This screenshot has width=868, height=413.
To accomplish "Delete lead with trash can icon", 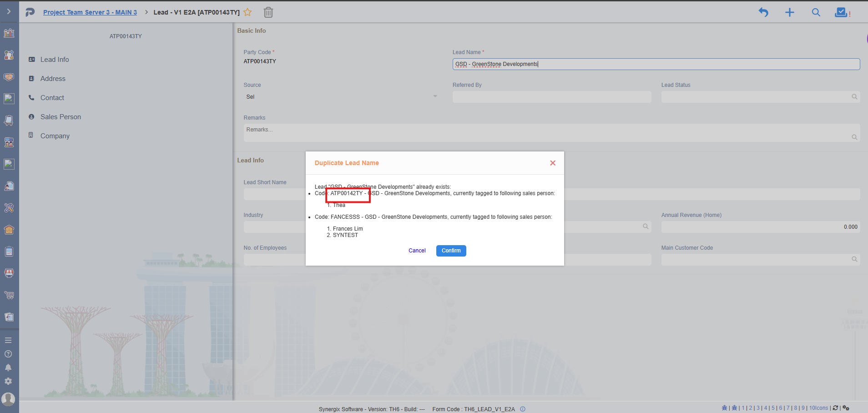I will 268,12.
